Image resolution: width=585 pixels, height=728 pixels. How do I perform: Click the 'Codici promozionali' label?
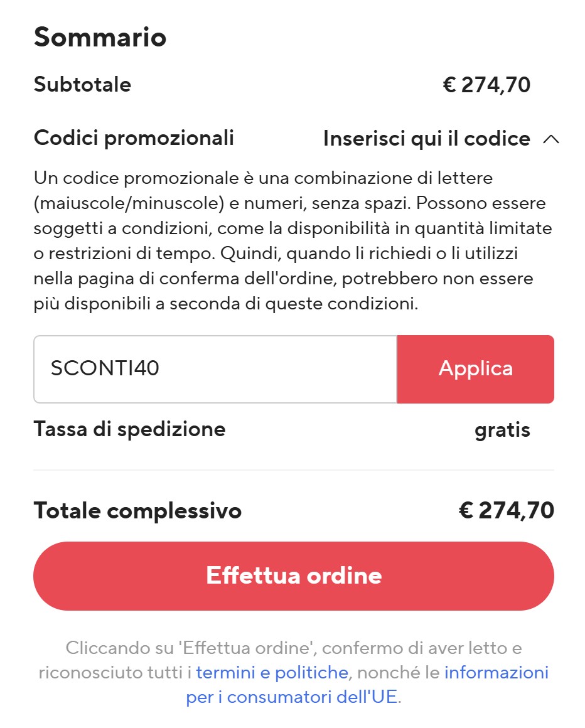(134, 138)
